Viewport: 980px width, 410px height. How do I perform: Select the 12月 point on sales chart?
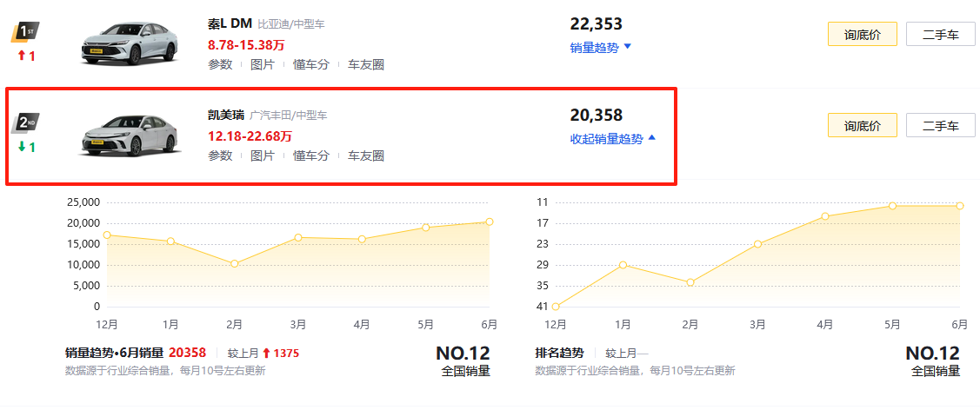click(107, 235)
